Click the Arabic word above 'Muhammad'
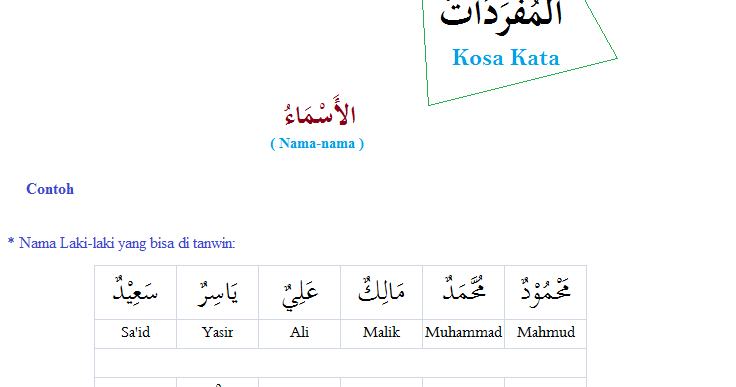 (x=464, y=288)
